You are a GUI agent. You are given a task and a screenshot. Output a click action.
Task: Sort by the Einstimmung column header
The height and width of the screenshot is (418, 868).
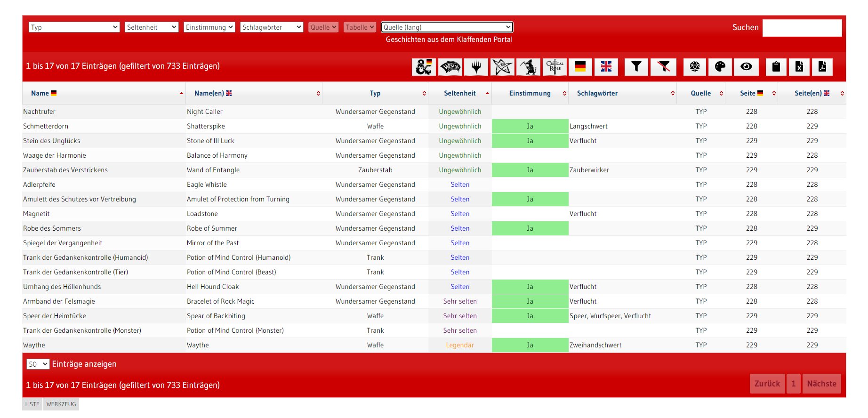[x=530, y=93]
